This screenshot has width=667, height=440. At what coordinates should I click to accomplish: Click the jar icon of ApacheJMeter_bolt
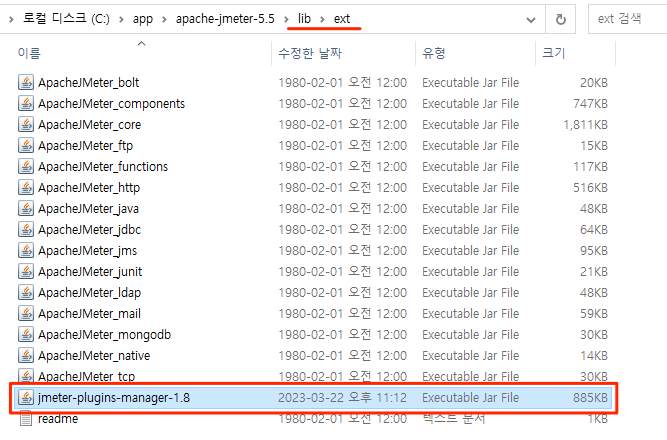26,82
